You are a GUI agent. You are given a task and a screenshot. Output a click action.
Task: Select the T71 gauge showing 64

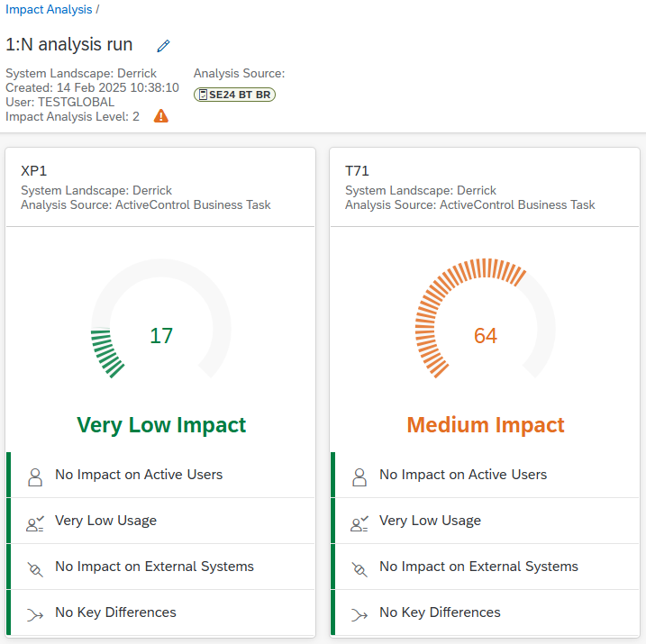pos(486,319)
